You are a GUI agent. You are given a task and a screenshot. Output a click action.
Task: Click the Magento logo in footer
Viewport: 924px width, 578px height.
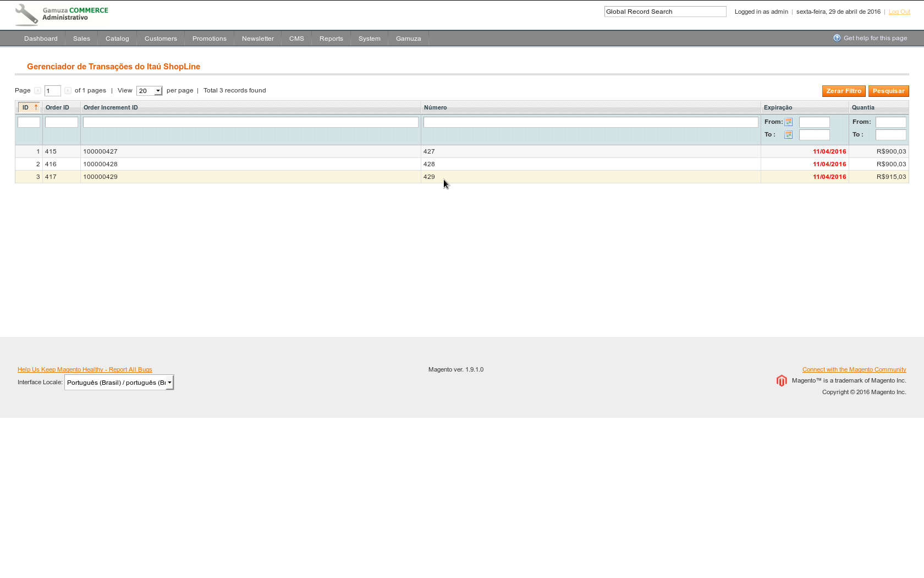tap(782, 381)
